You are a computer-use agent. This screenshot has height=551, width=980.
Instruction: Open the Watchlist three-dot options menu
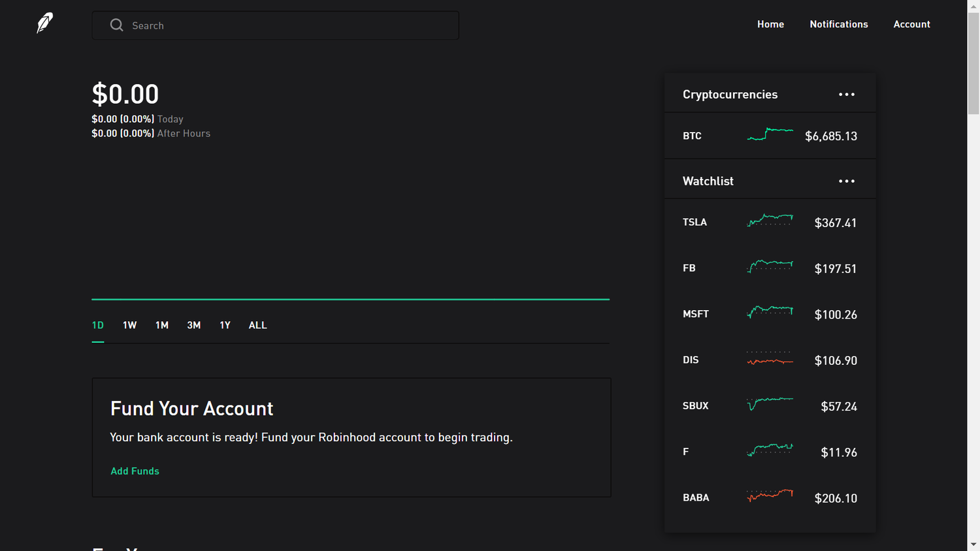[x=847, y=181]
